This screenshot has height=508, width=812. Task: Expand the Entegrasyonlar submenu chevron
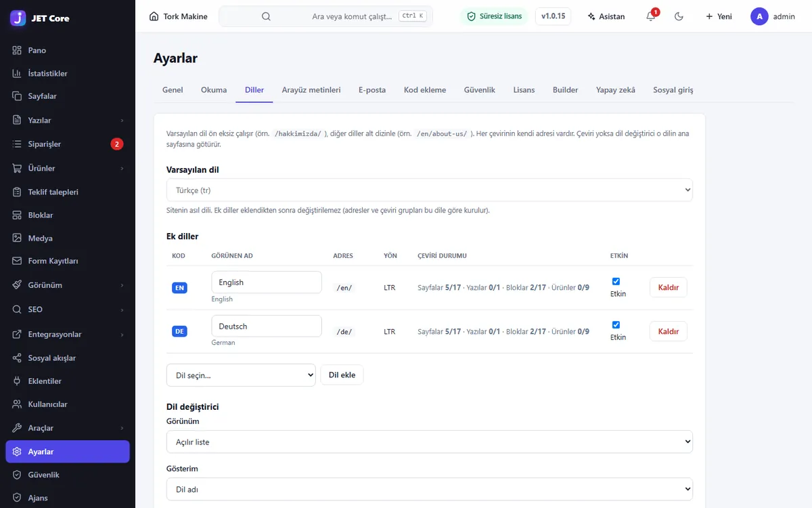[122, 335]
